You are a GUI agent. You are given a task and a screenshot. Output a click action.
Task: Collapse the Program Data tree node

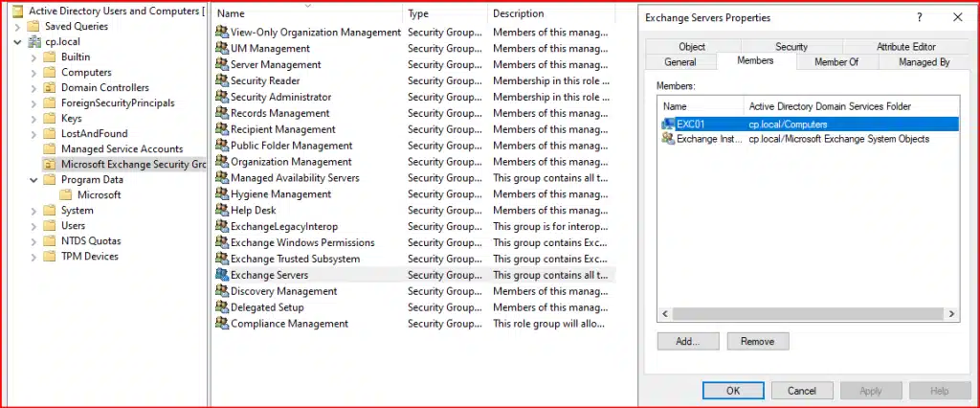pos(33,180)
